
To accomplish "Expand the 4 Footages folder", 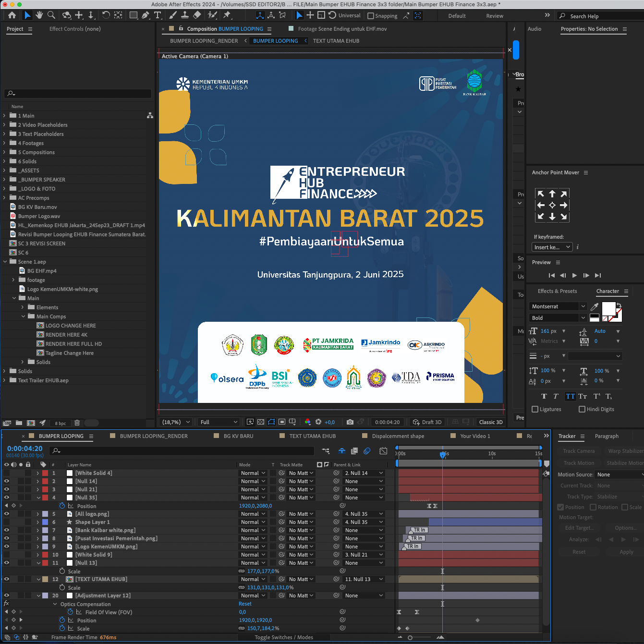I will pos(4,143).
